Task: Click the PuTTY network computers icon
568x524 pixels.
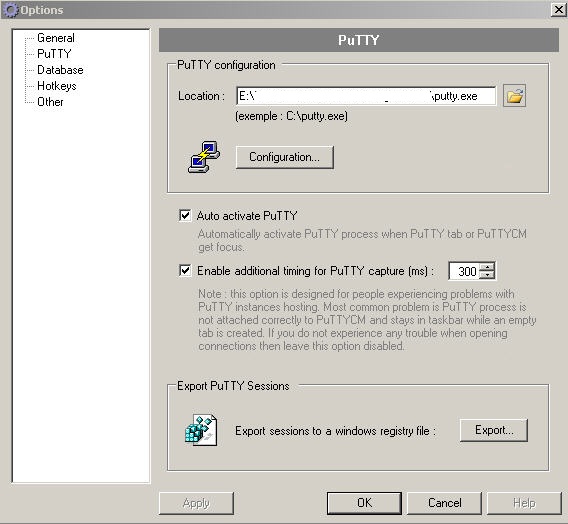Action: pyautogui.click(x=204, y=157)
